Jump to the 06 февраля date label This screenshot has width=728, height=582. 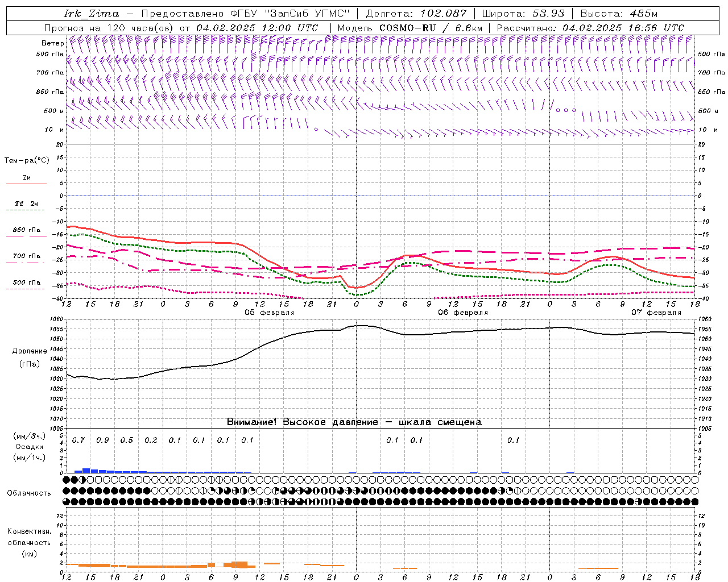click(462, 313)
